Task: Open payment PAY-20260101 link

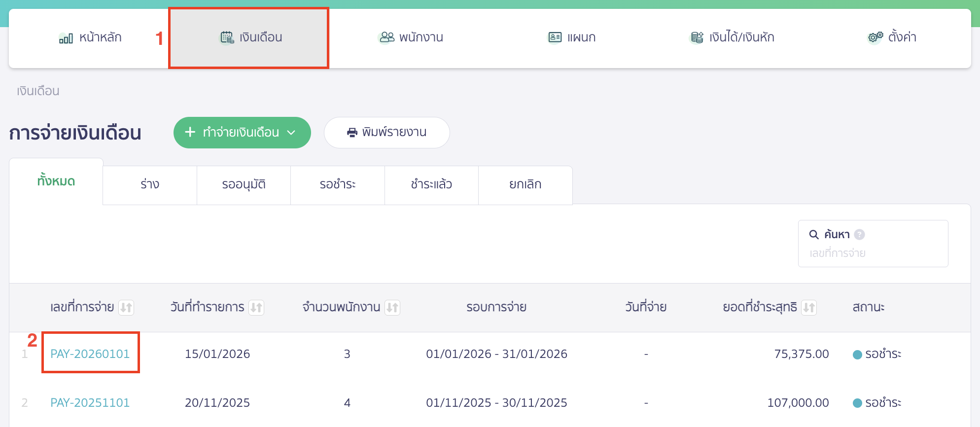Action: (x=90, y=354)
